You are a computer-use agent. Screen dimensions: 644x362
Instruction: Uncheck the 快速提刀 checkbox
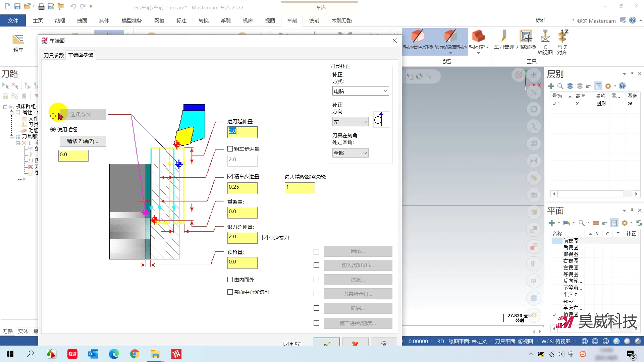point(265,238)
